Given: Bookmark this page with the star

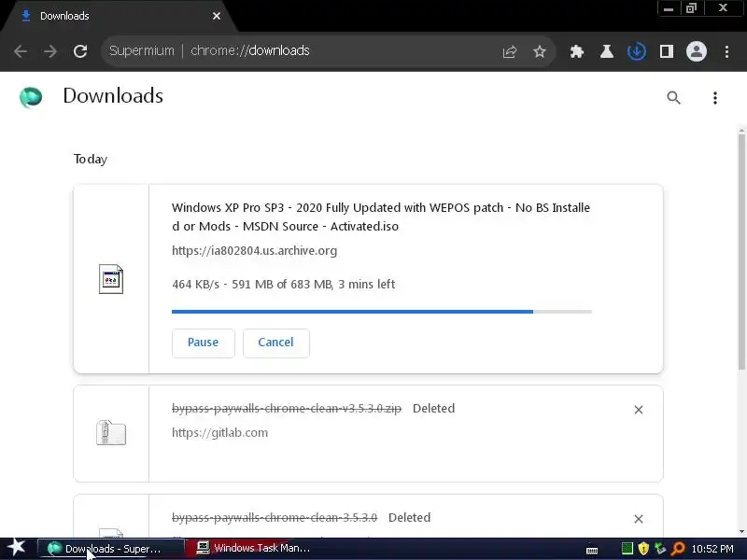Looking at the screenshot, I should 540,51.
